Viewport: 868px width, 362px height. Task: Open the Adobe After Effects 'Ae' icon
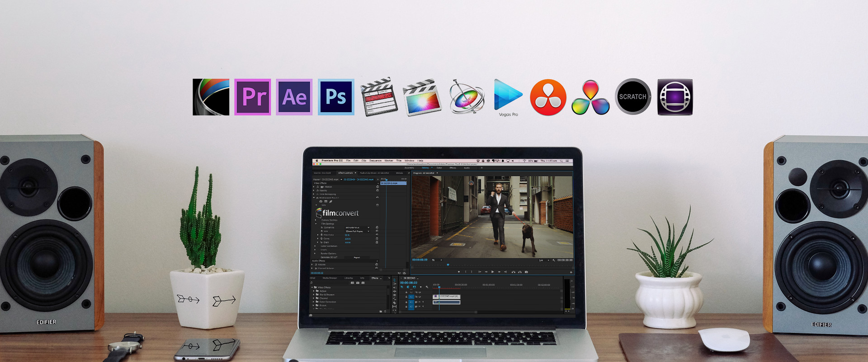(294, 97)
